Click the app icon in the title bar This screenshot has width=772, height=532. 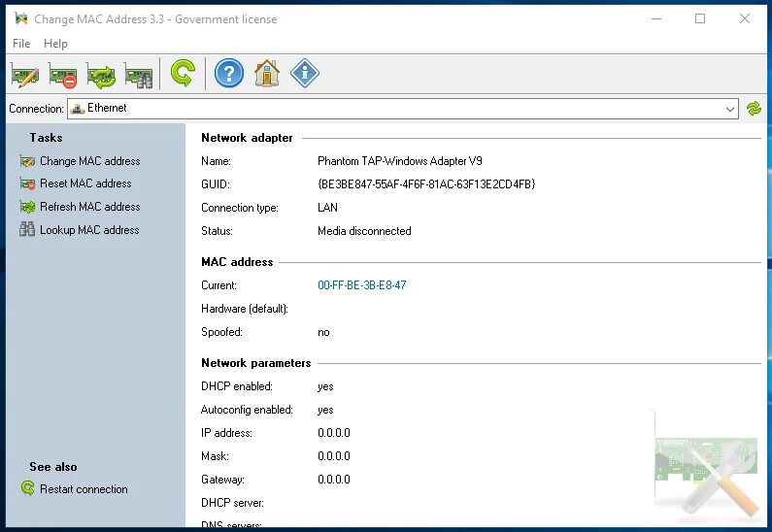click(21, 18)
